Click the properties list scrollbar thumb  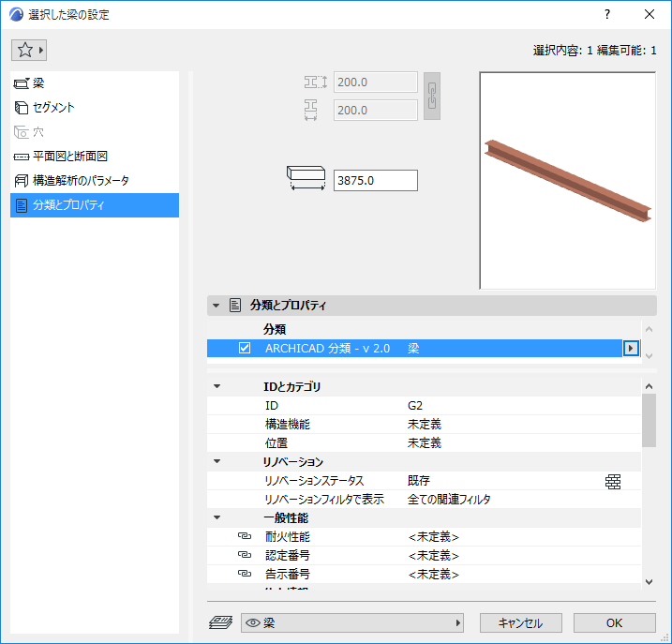[x=649, y=420]
